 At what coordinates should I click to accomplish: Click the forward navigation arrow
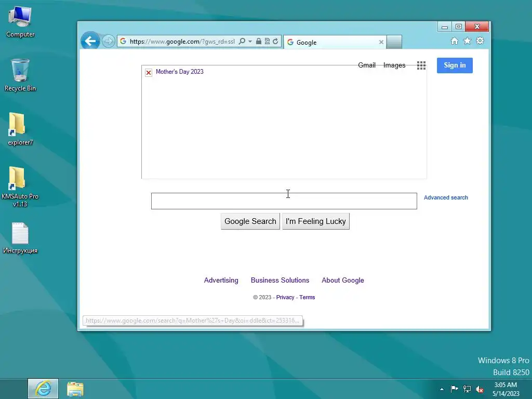tap(109, 42)
